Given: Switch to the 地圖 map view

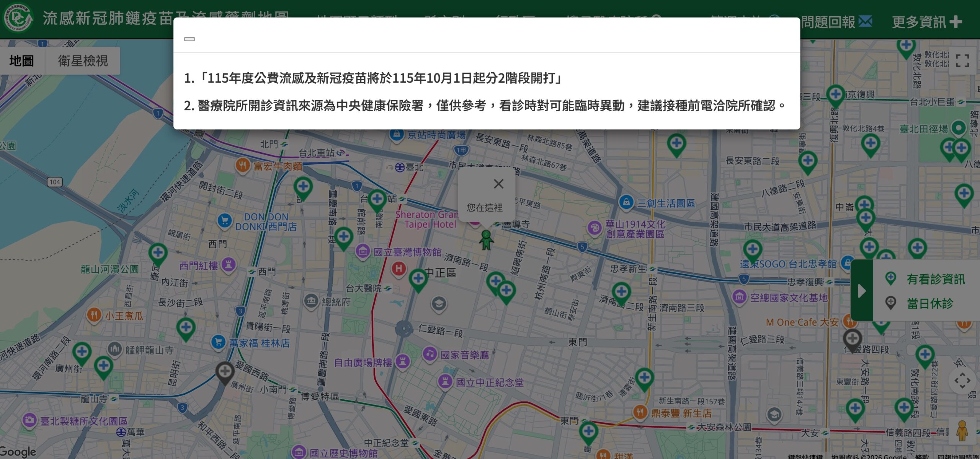Looking at the screenshot, I should pyautogui.click(x=22, y=61).
